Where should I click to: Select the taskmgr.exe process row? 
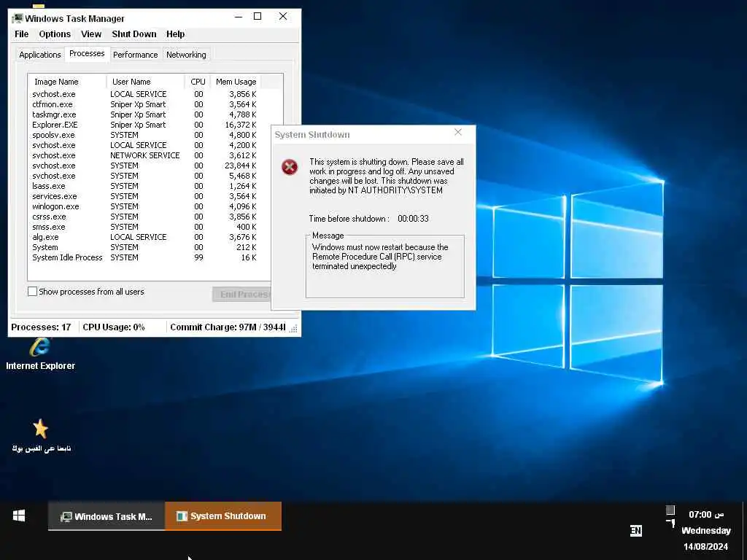click(144, 114)
